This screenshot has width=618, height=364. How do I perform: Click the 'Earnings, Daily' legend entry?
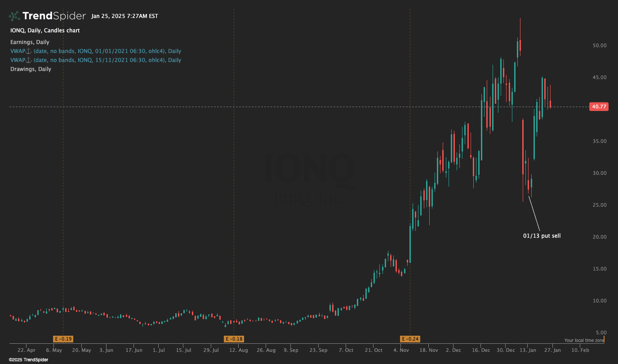30,42
